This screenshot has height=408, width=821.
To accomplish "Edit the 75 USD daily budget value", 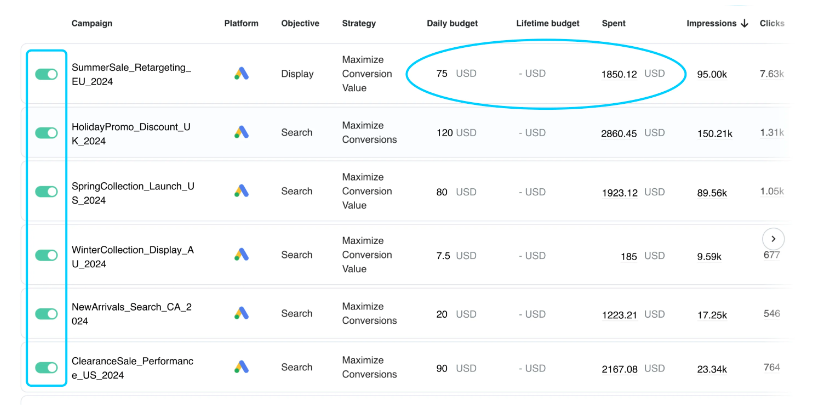I will [x=441, y=74].
